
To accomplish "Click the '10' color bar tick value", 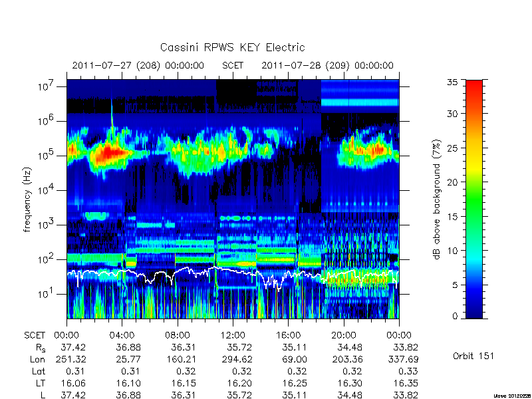I will pyautogui.click(x=452, y=251).
